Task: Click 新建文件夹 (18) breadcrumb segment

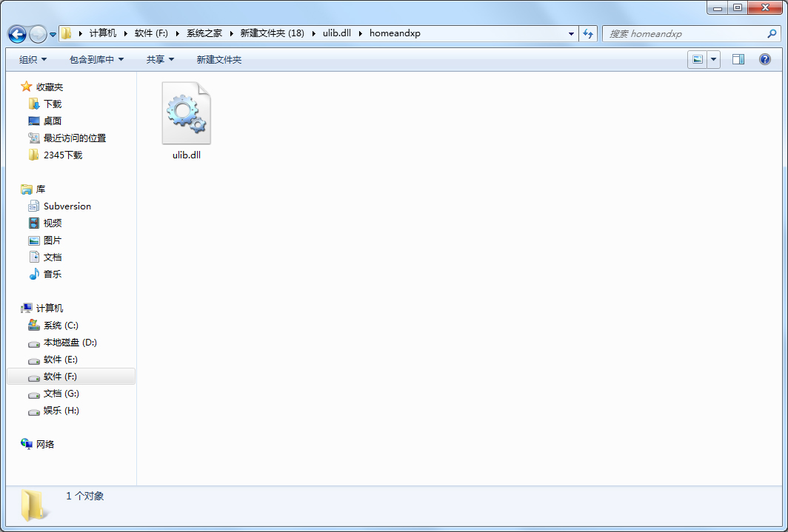Action: (x=272, y=33)
